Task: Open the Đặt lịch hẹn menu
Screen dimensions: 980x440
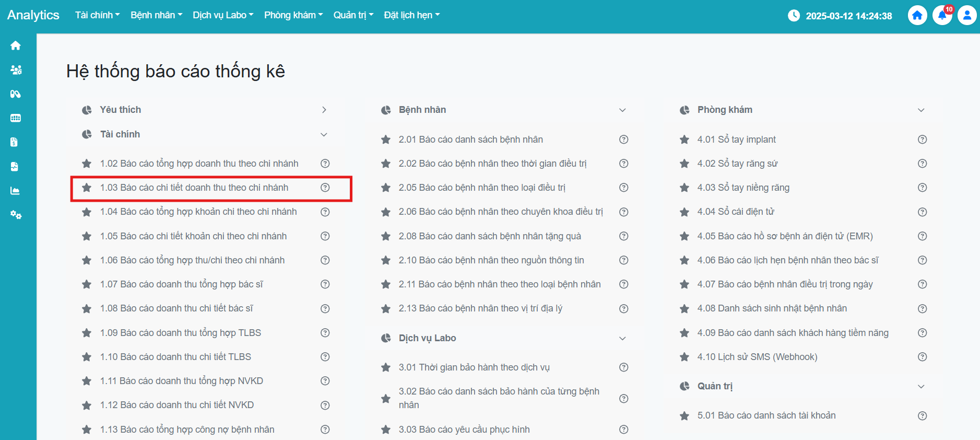Action: click(411, 15)
